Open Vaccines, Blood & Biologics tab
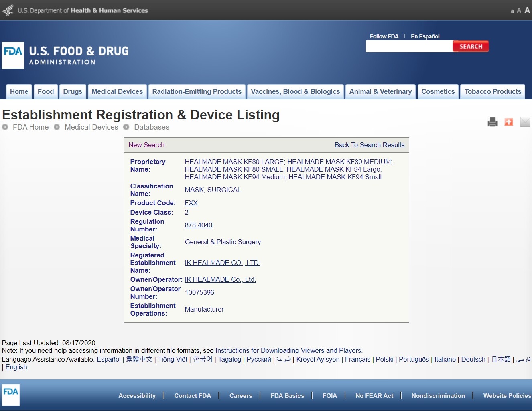This screenshot has height=411, width=532. [295, 92]
